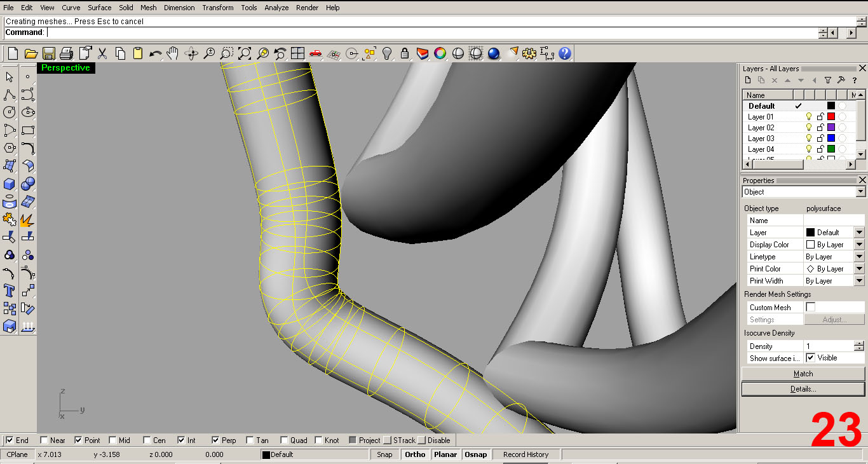Select the Box solid tool in sidebar

[10, 184]
